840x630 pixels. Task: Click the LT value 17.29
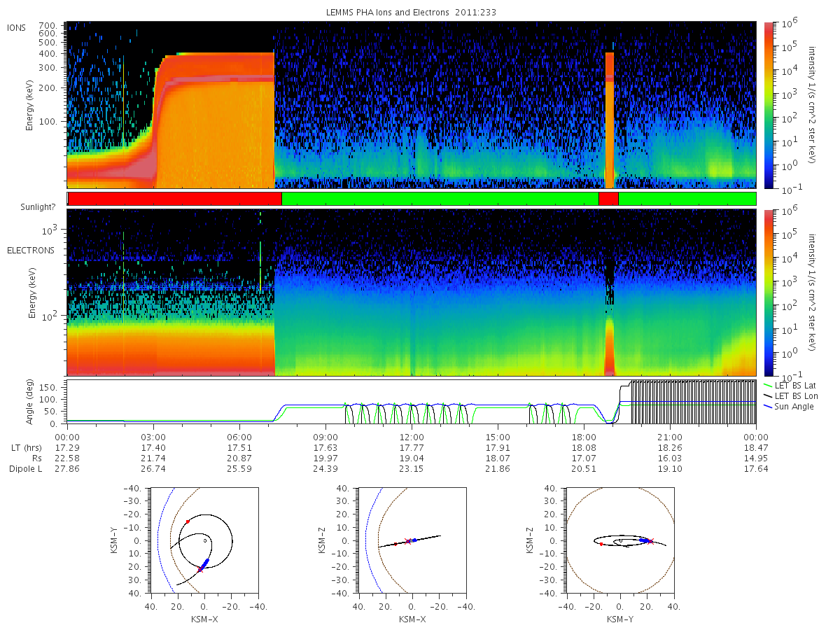pos(67,447)
